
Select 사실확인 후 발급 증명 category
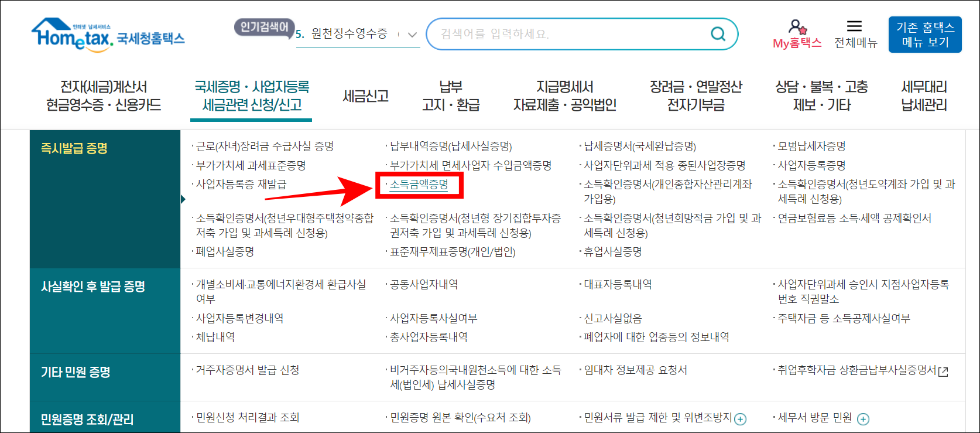pyautogui.click(x=93, y=287)
